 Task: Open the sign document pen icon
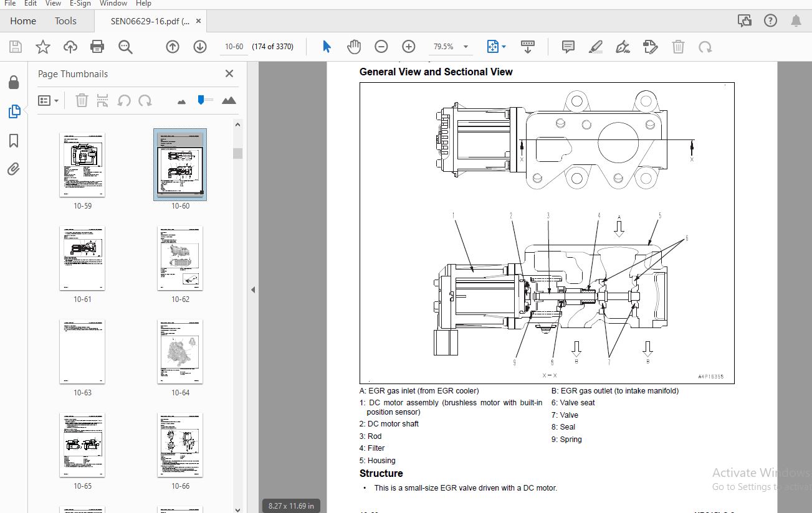click(x=623, y=47)
